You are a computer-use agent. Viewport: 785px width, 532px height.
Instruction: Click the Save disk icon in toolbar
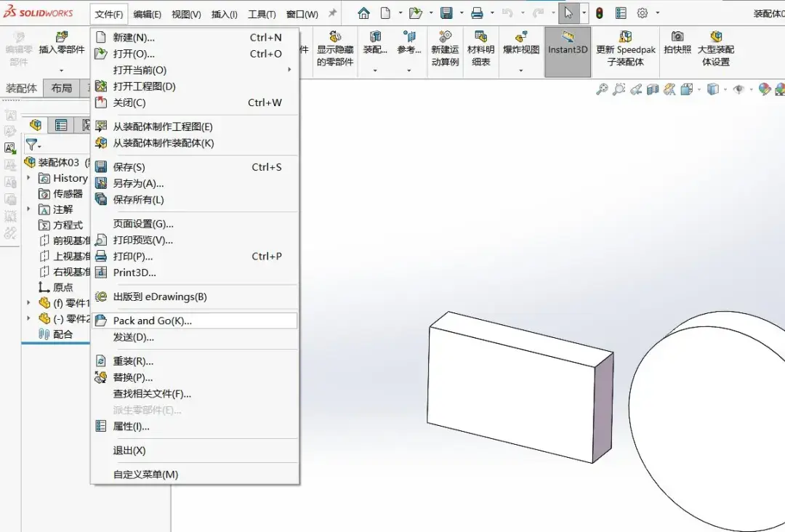(446, 14)
